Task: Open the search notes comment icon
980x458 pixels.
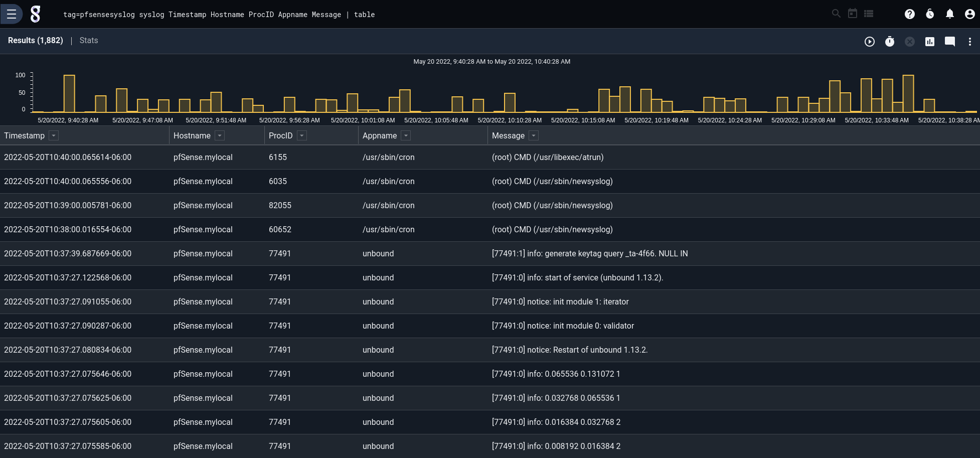Action: tap(950, 42)
